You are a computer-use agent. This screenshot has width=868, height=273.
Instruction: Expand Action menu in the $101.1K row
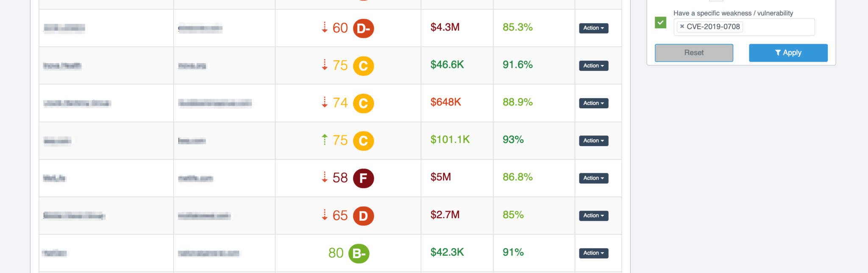tap(593, 141)
